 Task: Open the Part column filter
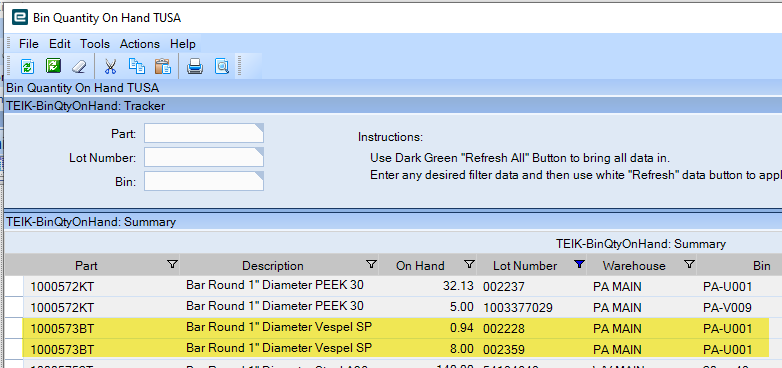click(x=172, y=264)
